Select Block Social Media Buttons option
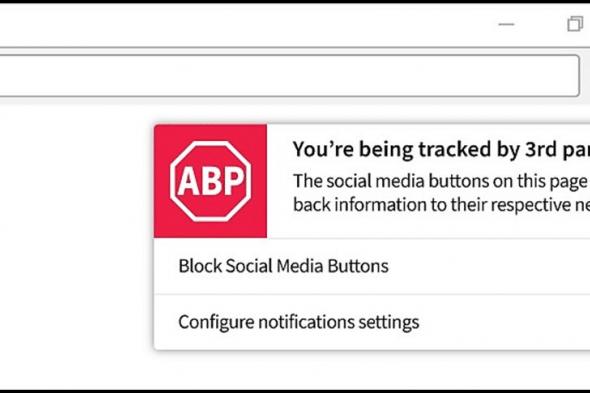 pos(372,266)
